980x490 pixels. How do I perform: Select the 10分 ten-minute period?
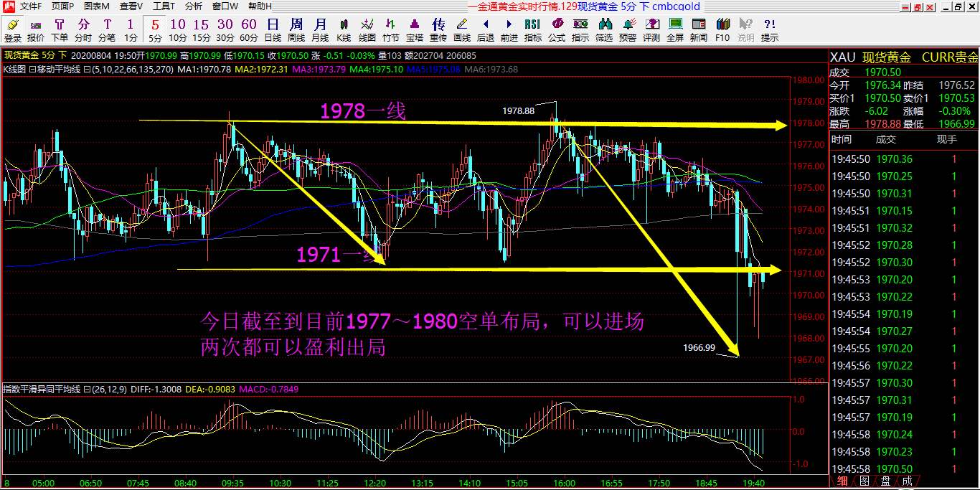(178, 31)
